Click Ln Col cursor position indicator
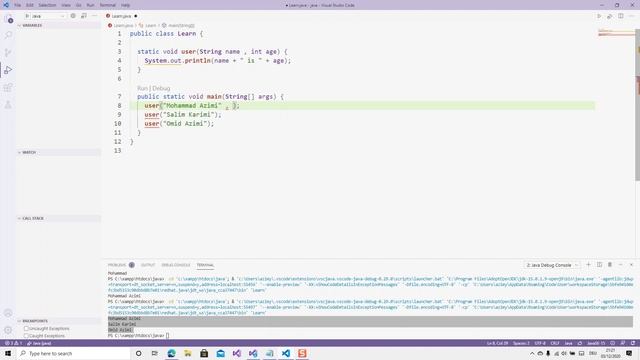640x360 pixels. 497,343
